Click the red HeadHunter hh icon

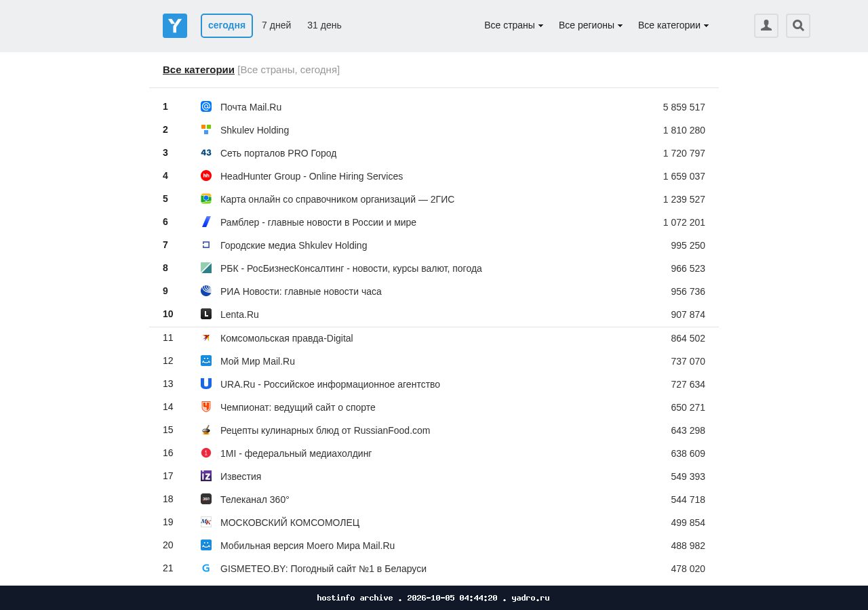tap(206, 176)
